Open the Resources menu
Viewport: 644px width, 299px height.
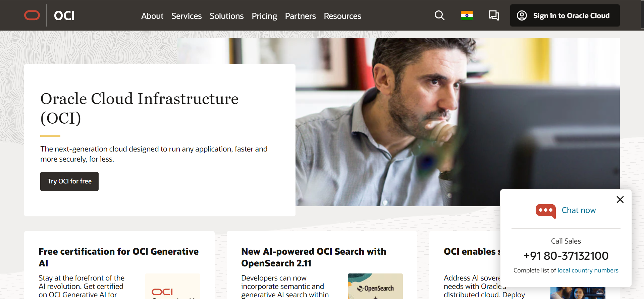[x=342, y=16]
